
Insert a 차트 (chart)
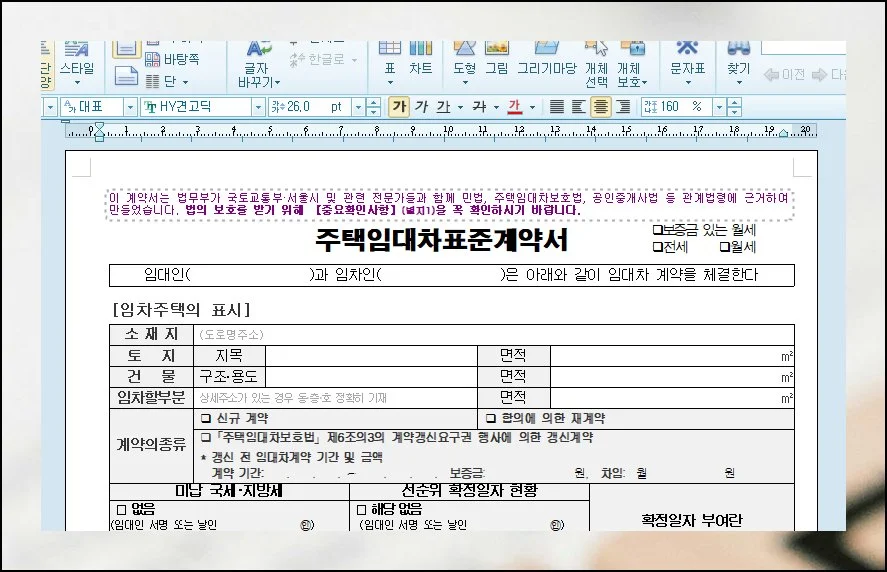421,59
